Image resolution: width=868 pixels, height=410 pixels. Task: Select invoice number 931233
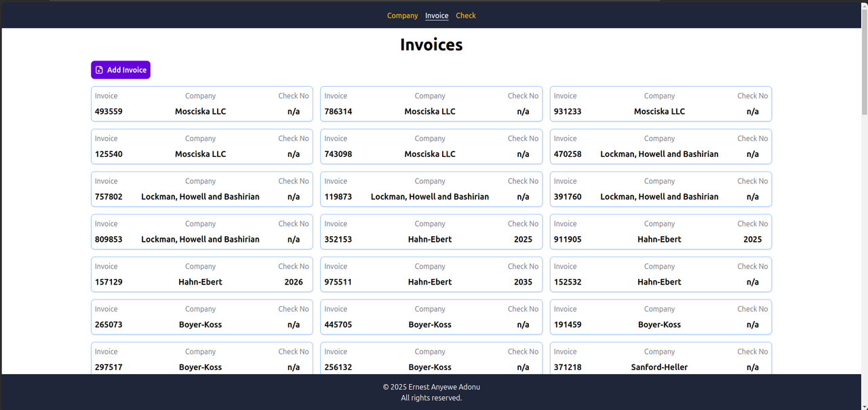[568, 111]
